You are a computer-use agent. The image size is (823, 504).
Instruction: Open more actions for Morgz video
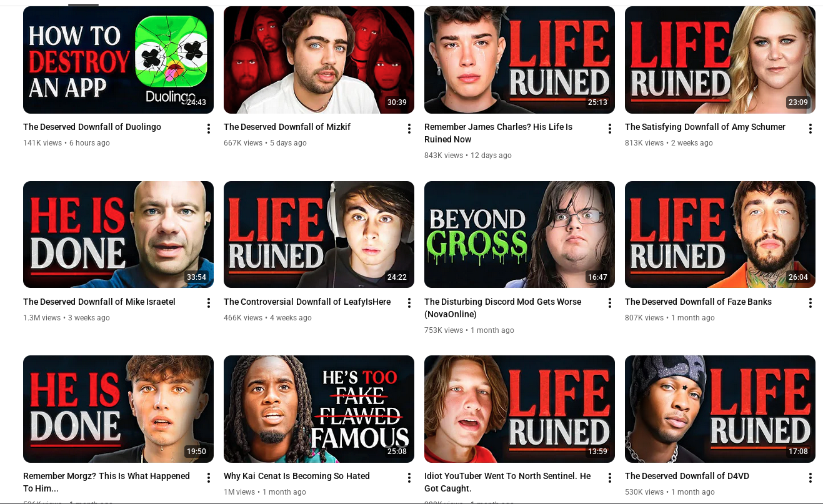(x=209, y=478)
